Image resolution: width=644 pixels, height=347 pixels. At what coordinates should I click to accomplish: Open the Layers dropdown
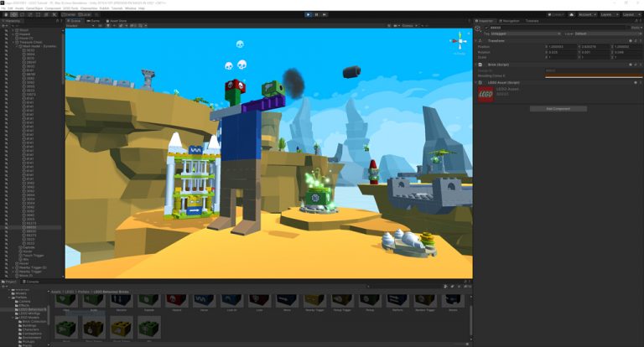tap(609, 14)
